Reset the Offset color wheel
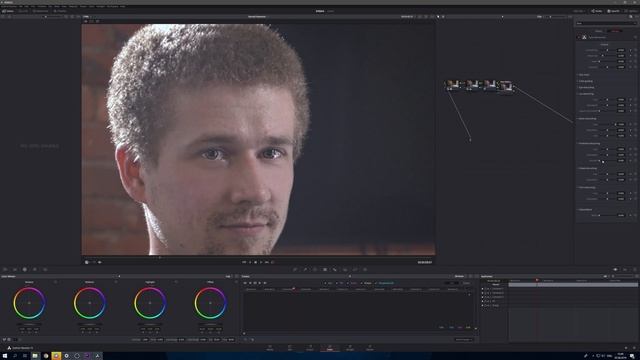Screen dimensions: 640x360 [x=236, y=282]
